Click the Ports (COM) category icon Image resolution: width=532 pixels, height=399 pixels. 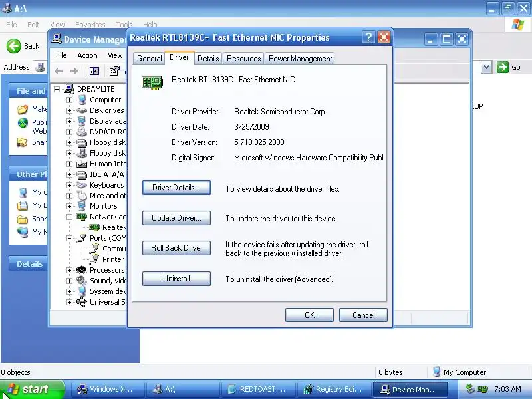(x=82, y=238)
